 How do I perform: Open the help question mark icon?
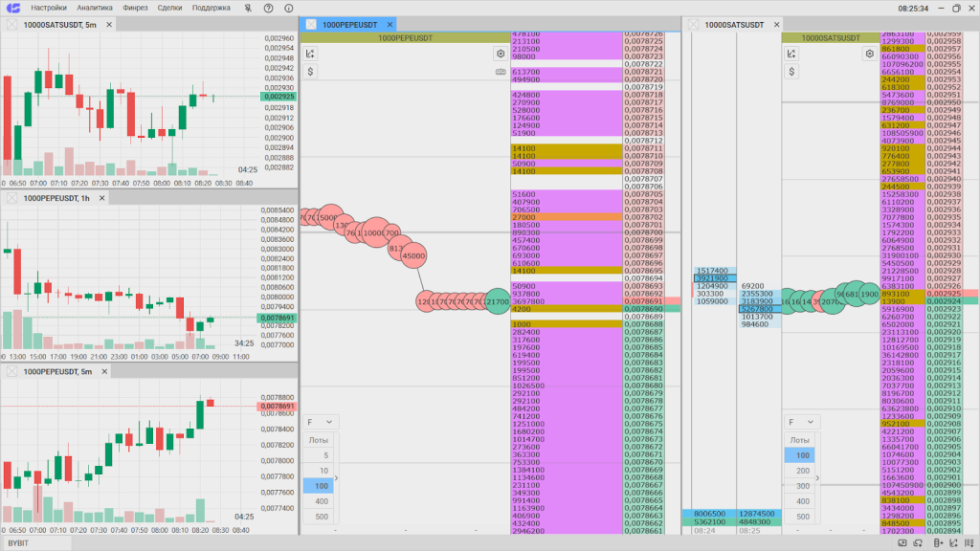pos(269,8)
